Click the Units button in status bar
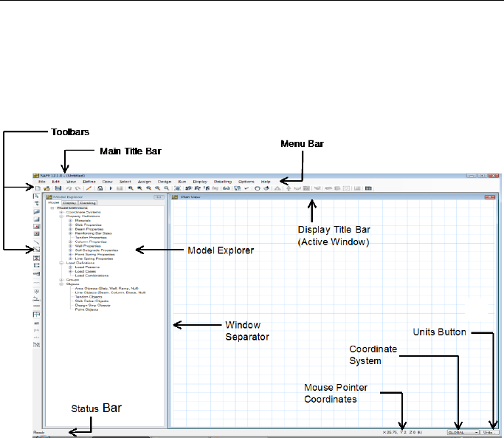The height and width of the screenshot is (438, 504). coord(489,433)
